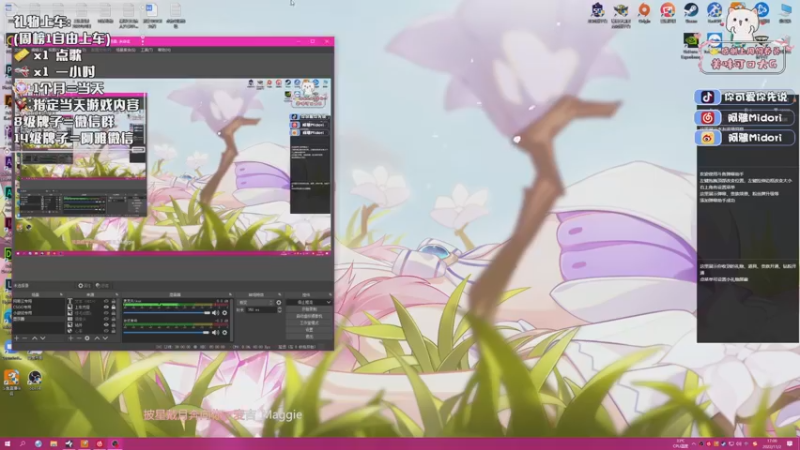Click the 属性 button above the docks
This screenshot has width=800, height=450.
click(x=84, y=286)
